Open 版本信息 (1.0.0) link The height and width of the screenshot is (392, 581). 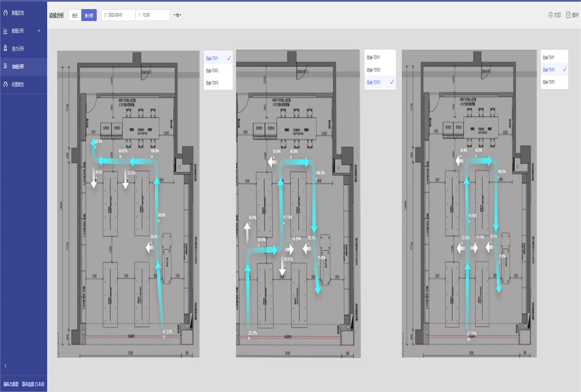33,384
